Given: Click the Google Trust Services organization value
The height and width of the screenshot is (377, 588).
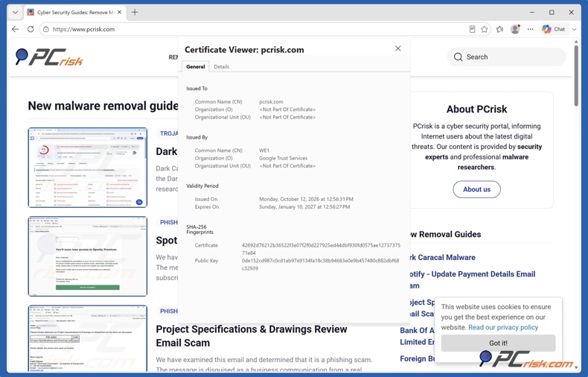Looking at the screenshot, I should (x=283, y=158).
